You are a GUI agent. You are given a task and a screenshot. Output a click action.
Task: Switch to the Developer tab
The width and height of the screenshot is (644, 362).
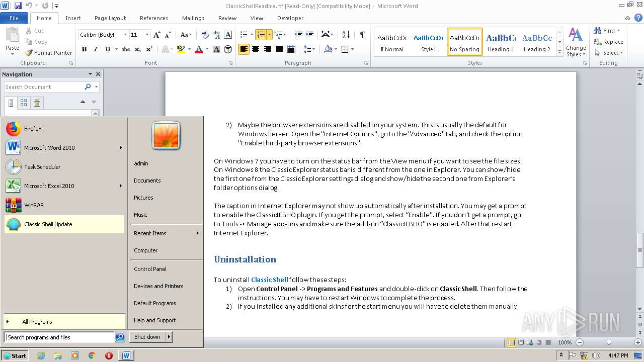290,18
